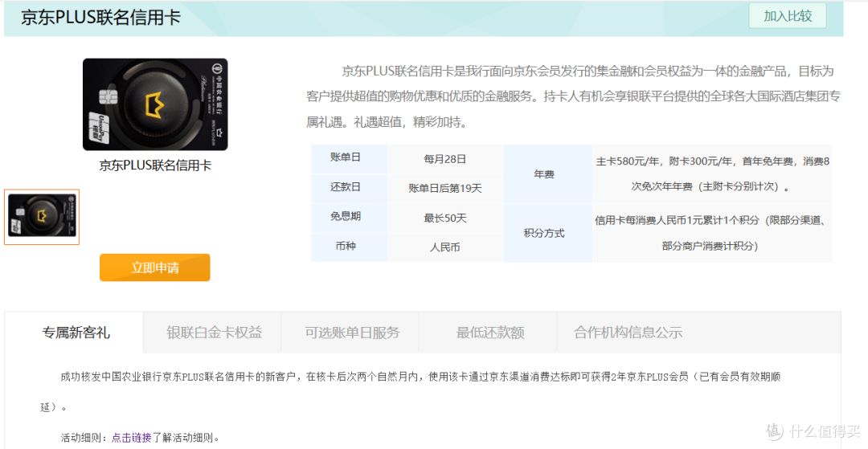Image resolution: width=868 pixels, height=449 pixels.
Task: Click the 加入比较 button
Action: 787,16
